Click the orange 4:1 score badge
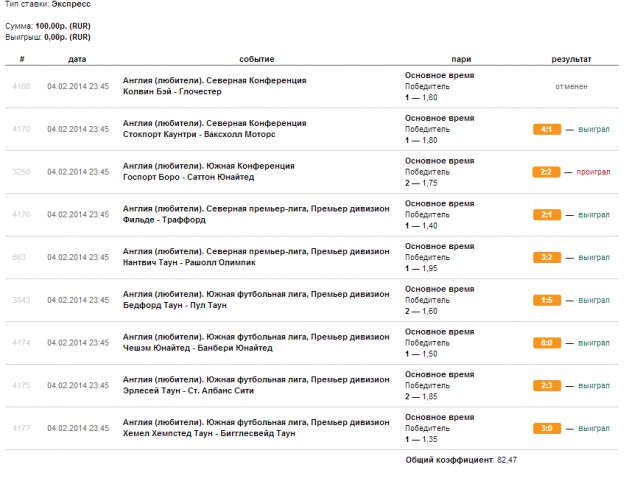The width and height of the screenshot is (640, 484). click(547, 129)
